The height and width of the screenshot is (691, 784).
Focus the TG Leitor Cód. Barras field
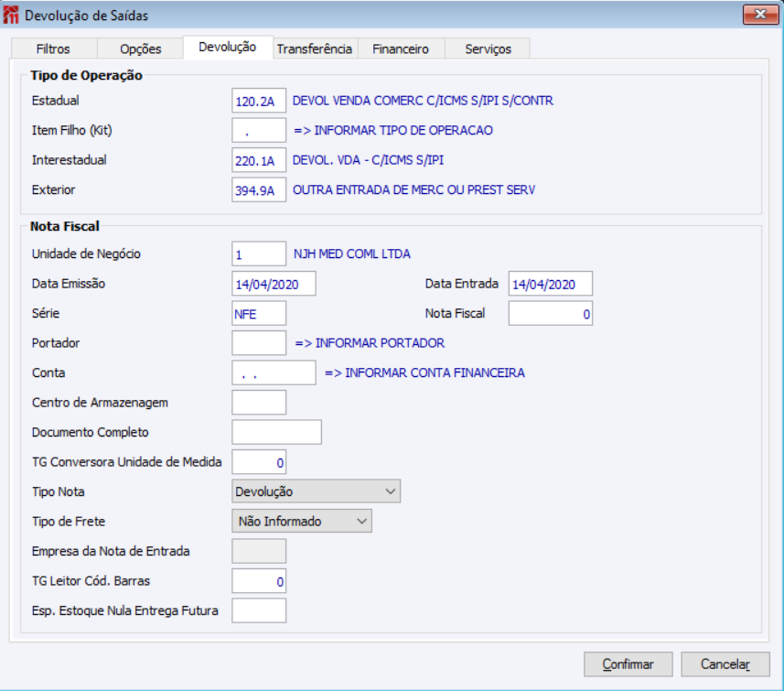point(259,581)
